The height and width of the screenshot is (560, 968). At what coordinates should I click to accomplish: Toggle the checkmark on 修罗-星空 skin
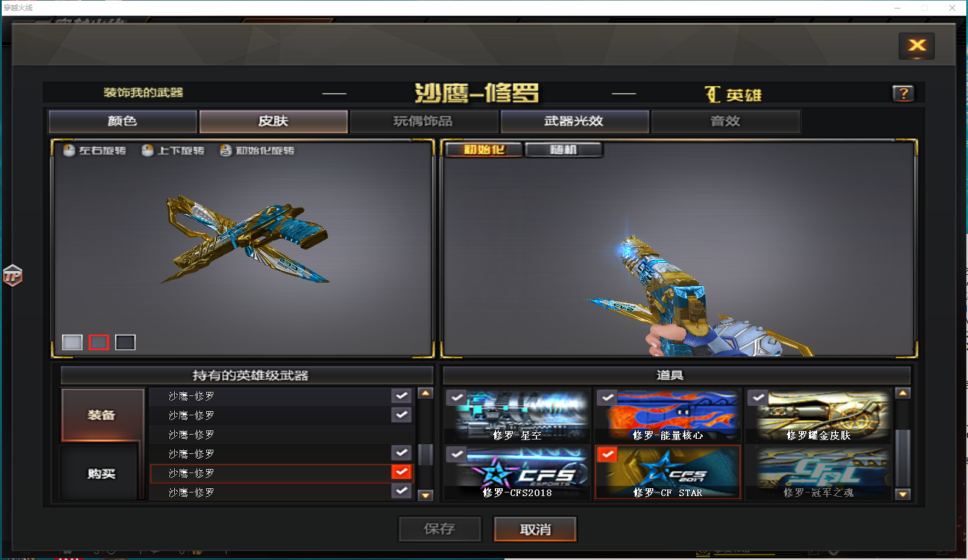[x=457, y=397]
